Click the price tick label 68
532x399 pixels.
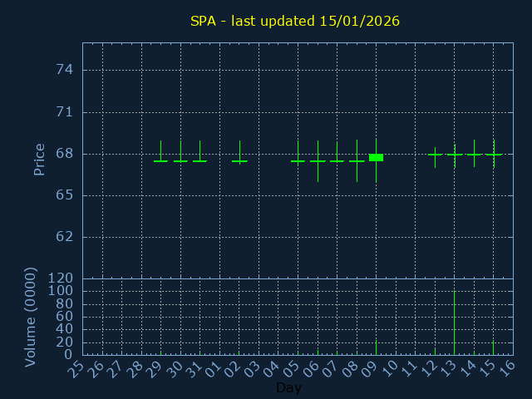tap(65, 154)
